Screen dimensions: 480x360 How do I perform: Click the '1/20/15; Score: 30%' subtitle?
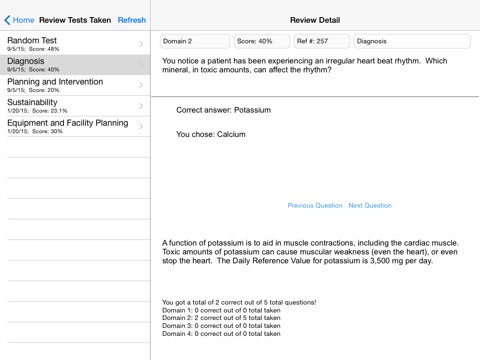pos(35,131)
